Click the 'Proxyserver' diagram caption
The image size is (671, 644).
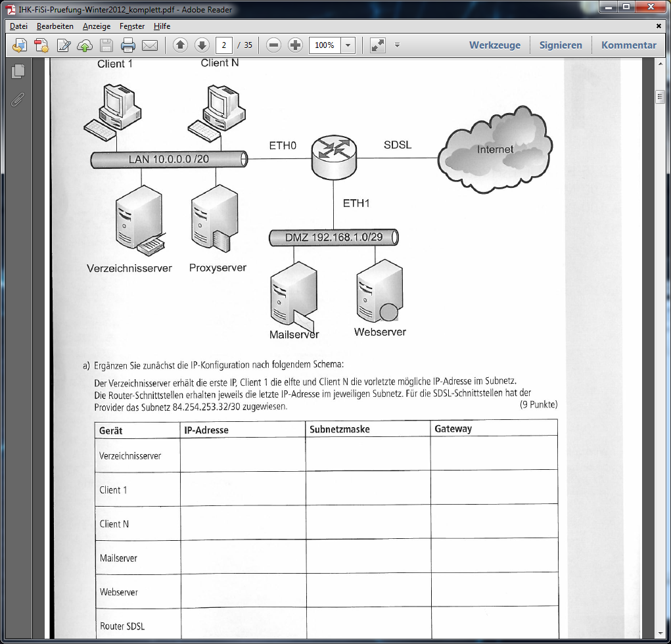click(x=218, y=268)
